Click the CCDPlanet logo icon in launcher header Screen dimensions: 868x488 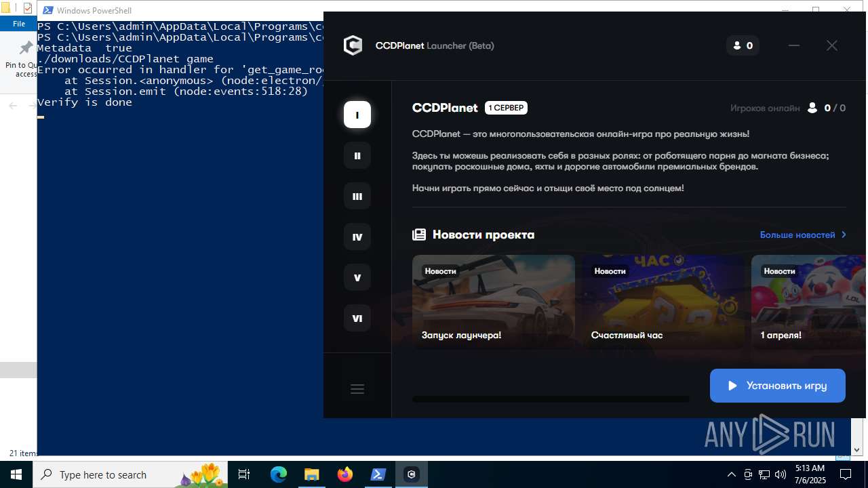coord(353,45)
